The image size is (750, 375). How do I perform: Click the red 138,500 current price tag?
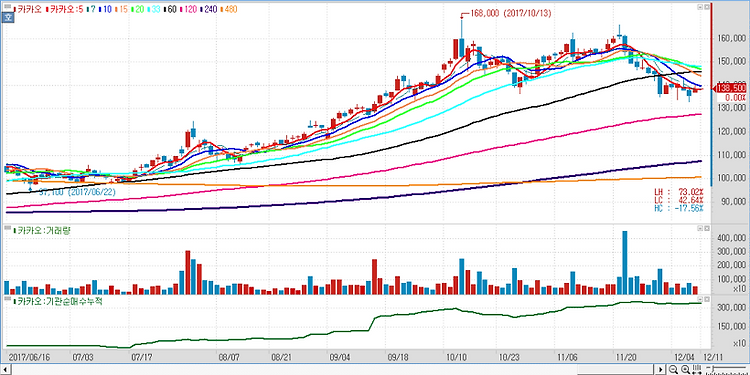[x=730, y=88]
